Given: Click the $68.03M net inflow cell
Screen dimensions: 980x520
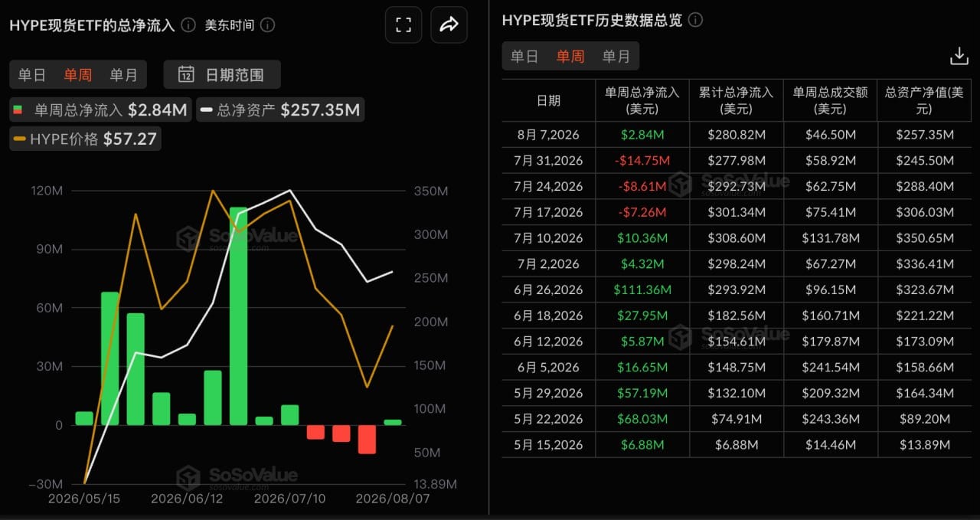Looking at the screenshot, I should coord(642,419).
